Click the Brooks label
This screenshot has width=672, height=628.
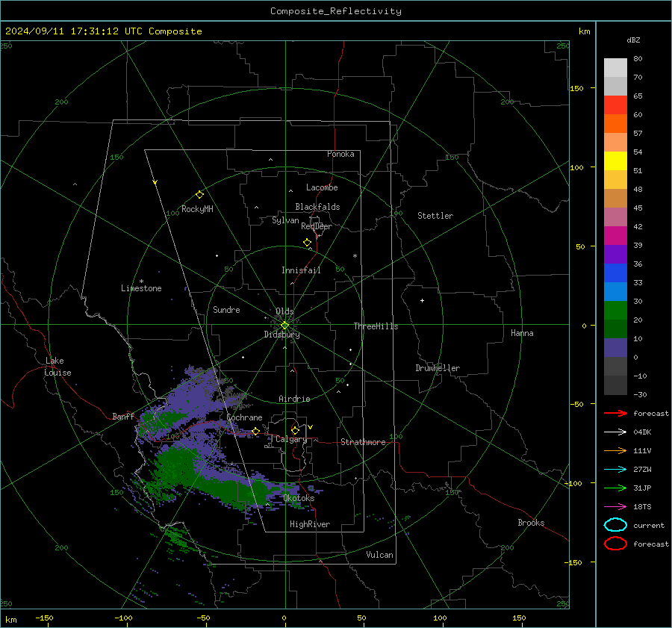tap(531, 523)
